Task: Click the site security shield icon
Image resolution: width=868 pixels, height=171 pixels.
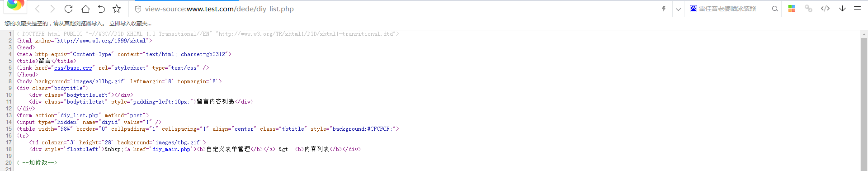Action: (138, 9)
